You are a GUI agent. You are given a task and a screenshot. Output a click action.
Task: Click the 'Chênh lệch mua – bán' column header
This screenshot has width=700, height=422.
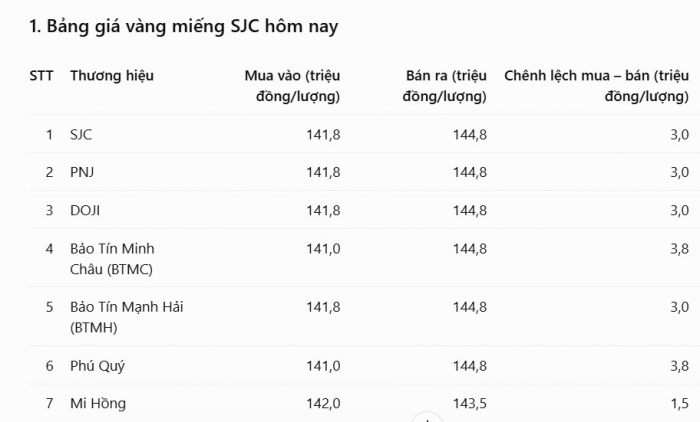596,86
